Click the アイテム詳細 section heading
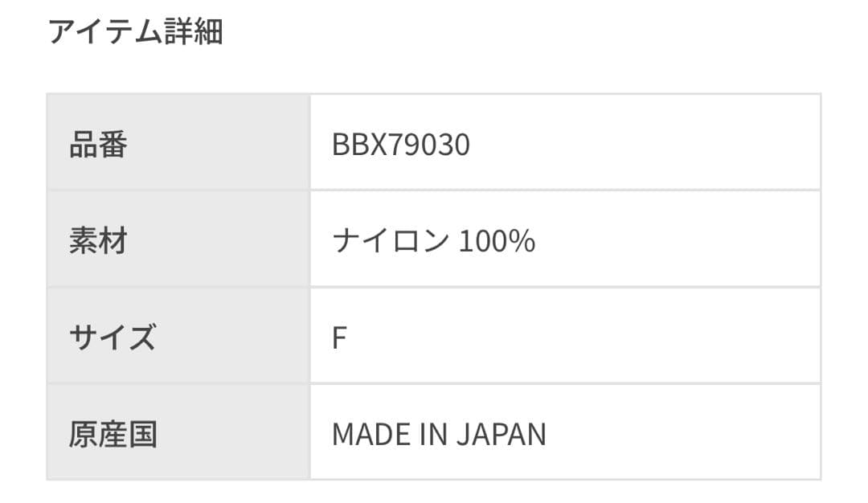The image size is (868, 503). 135,32
